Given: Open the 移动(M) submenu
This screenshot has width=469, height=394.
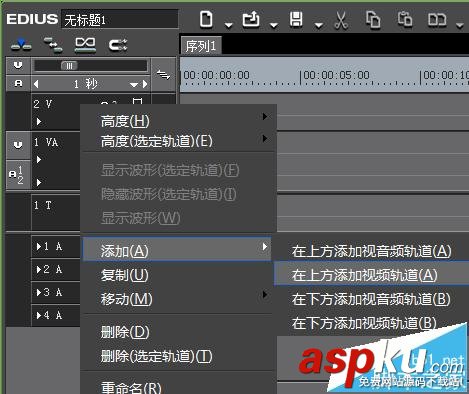Looking at the screenshot, I should (177, 299).
